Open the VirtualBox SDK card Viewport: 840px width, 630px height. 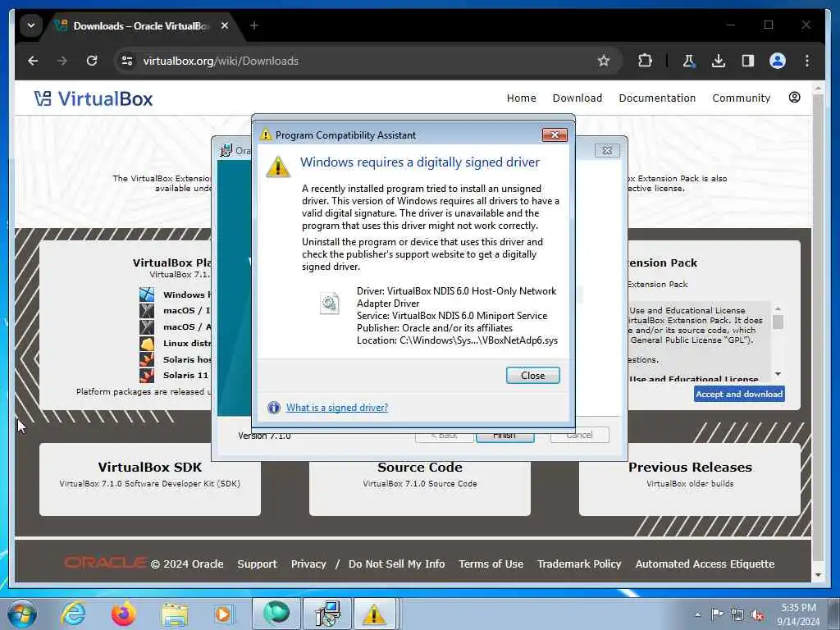tap(150, 479)
